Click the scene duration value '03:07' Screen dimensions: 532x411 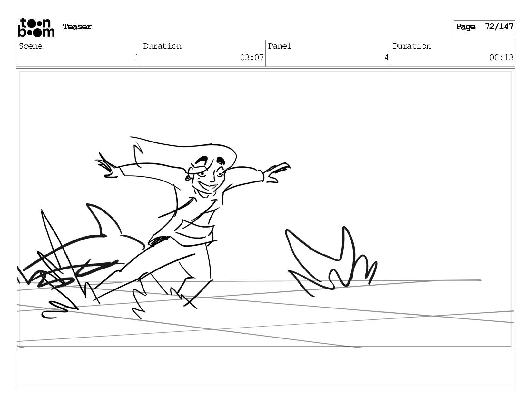(252, 58)
